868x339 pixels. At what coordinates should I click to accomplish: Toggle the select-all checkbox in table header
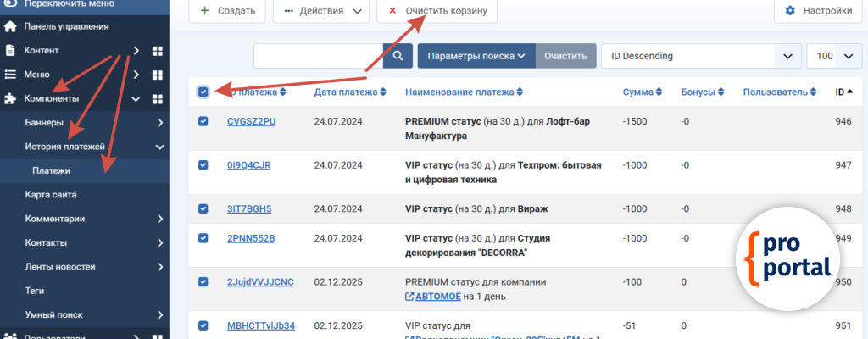[203, 92]
